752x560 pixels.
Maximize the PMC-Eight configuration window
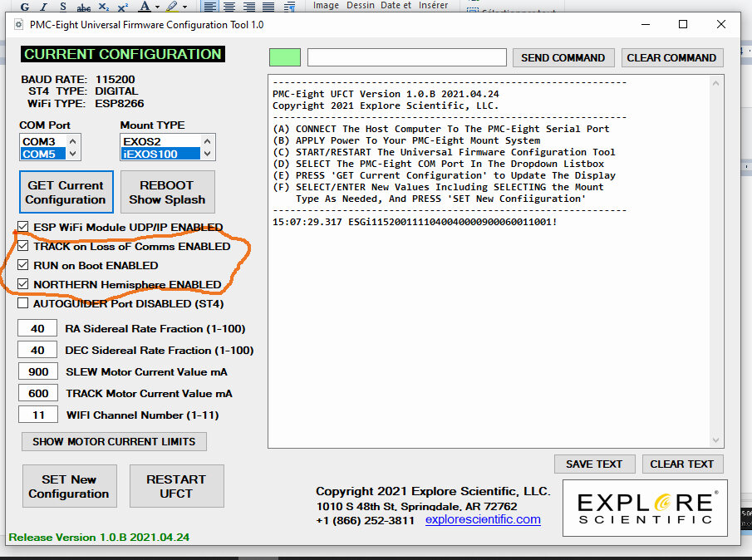pyautogui.click(x=683, y=24)
